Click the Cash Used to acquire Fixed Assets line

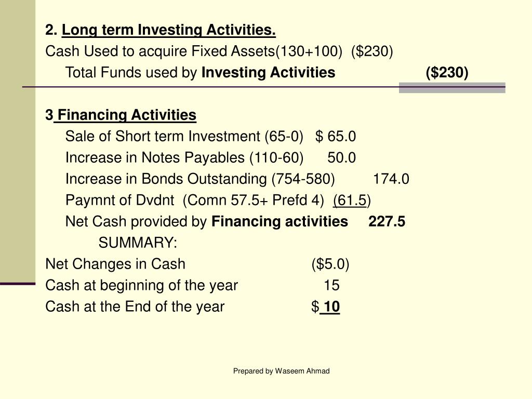tap(219, 51)
